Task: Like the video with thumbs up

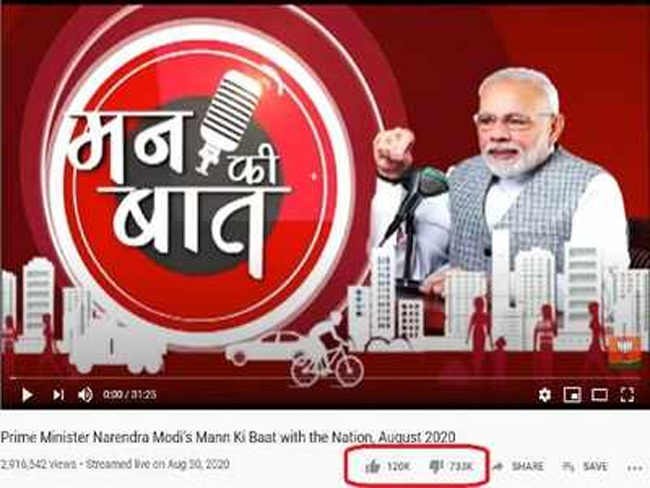Action: [373, 467]
